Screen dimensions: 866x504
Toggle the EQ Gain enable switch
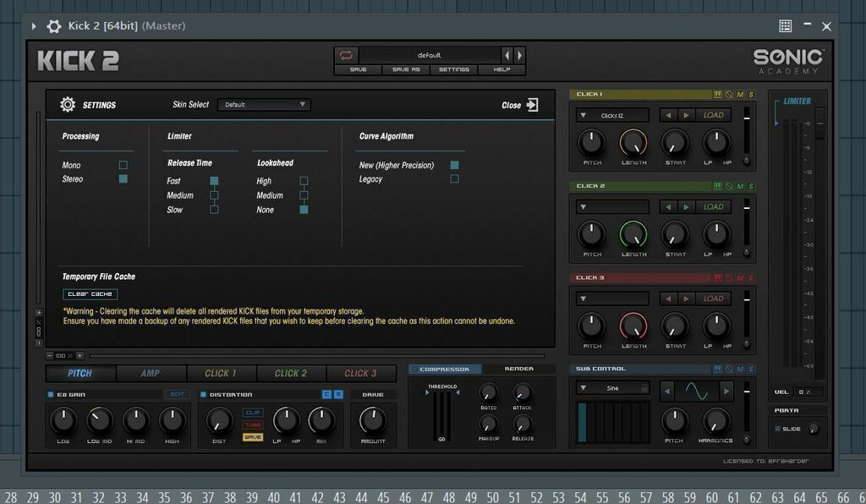pyautogui.click(x=51, y=395)
